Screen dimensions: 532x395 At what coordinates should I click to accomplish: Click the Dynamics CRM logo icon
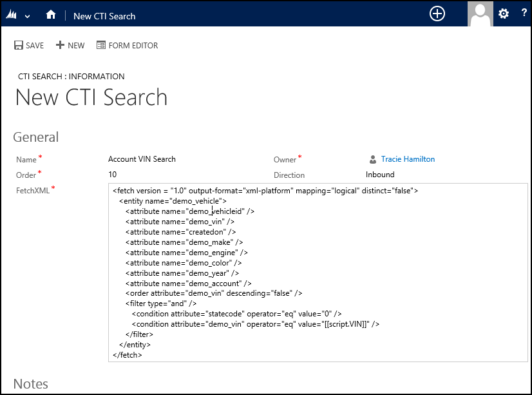[x=12, y=15]
